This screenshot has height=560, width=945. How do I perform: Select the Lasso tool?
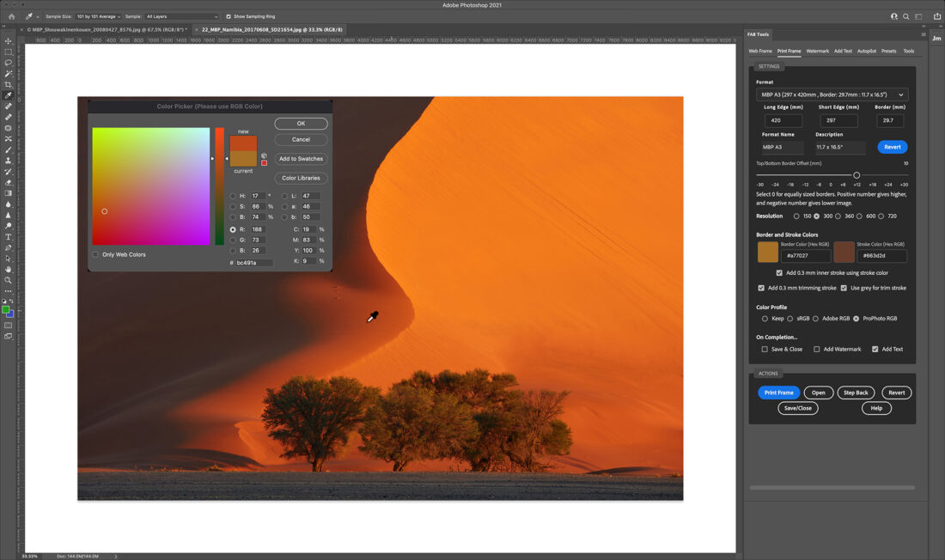point(9,63)
